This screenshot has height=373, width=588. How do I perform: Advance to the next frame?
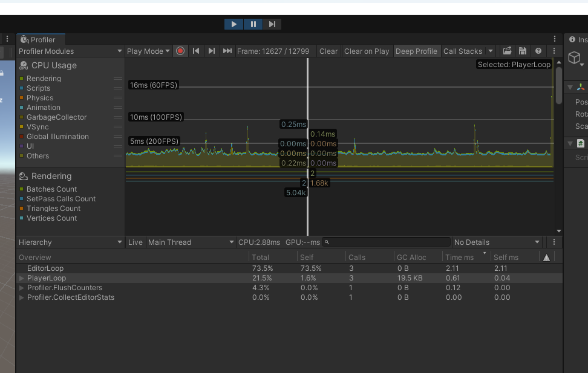click(x=211, y=51)
